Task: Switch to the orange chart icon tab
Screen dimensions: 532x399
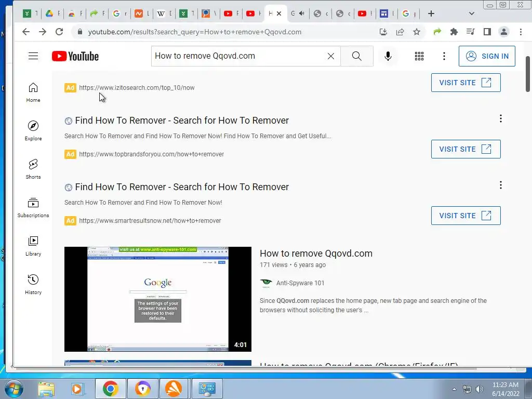Action: [142, 14]
